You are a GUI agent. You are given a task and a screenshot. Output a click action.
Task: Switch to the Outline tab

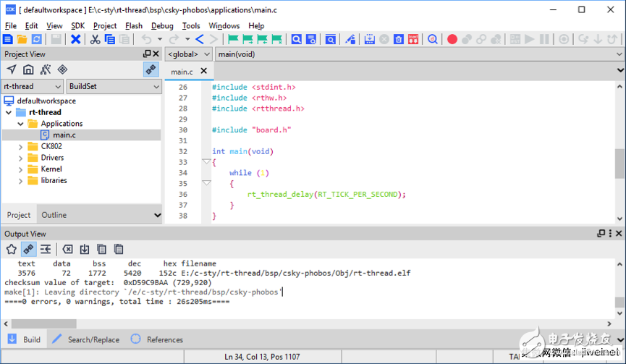click(54, 215)
